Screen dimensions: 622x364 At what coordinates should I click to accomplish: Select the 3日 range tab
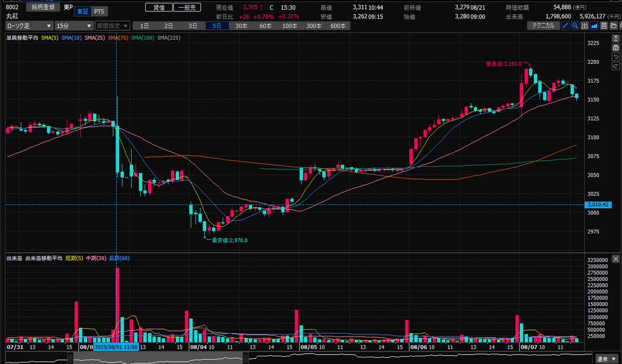tap(193, 26)
